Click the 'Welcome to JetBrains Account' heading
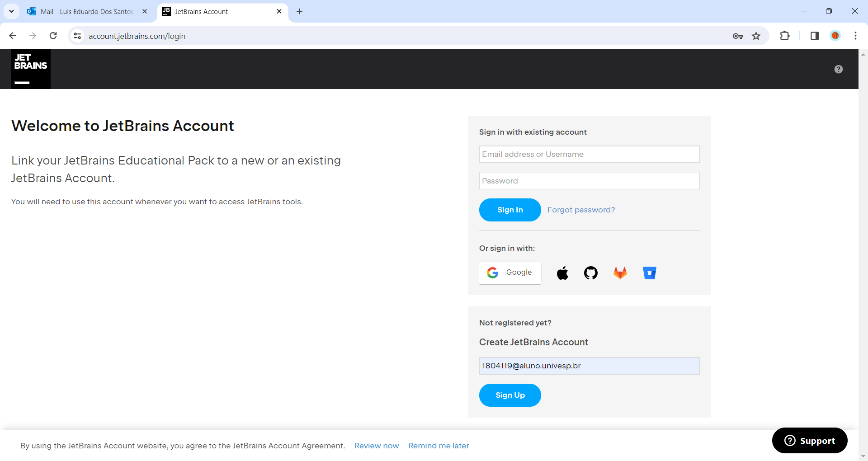 123,126
